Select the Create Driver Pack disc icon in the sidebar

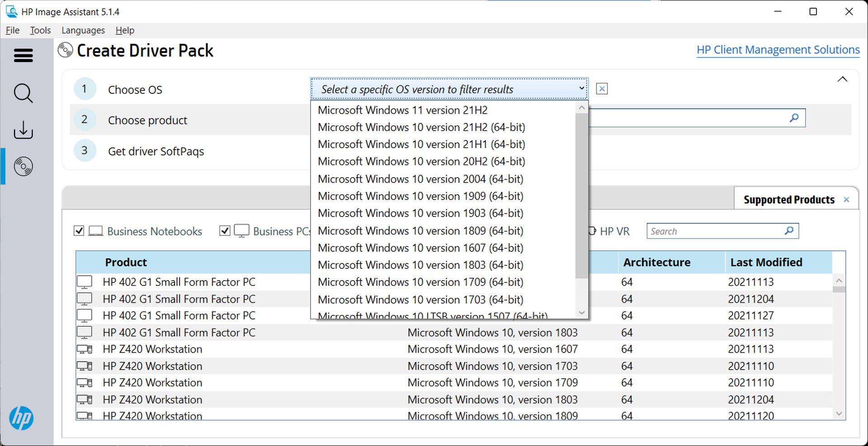[23, 166]
